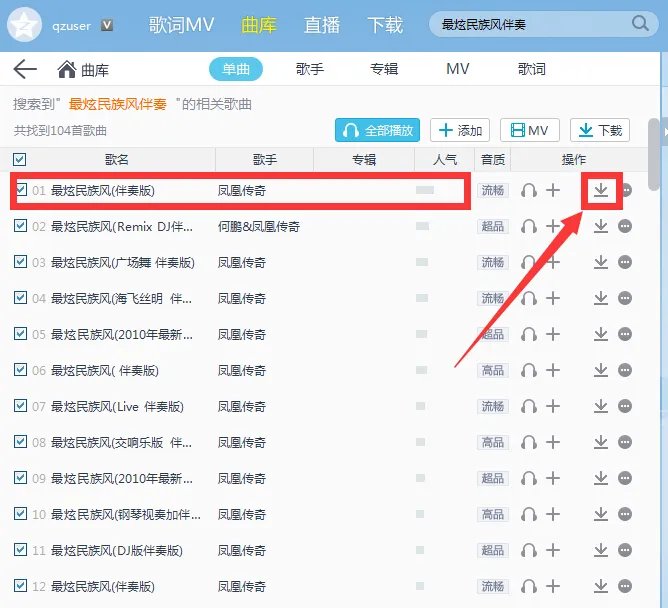Open more options for song 05
The height and width of the screenshot is (608, 668).
click(x=625, y=334)
